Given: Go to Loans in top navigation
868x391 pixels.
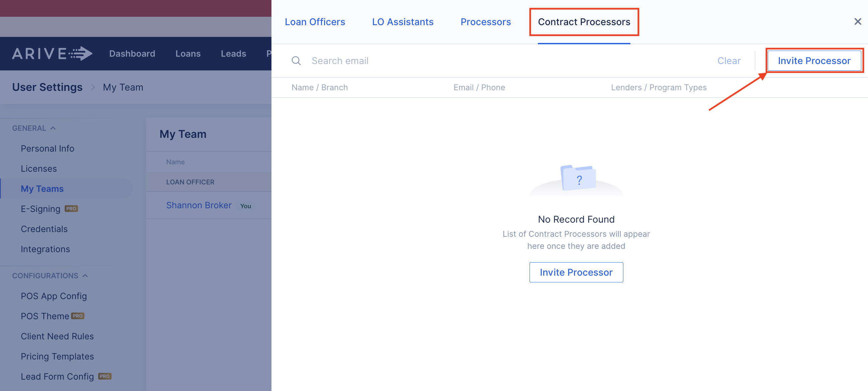Looking at the screenshot, I should click(x=188, y=54).
